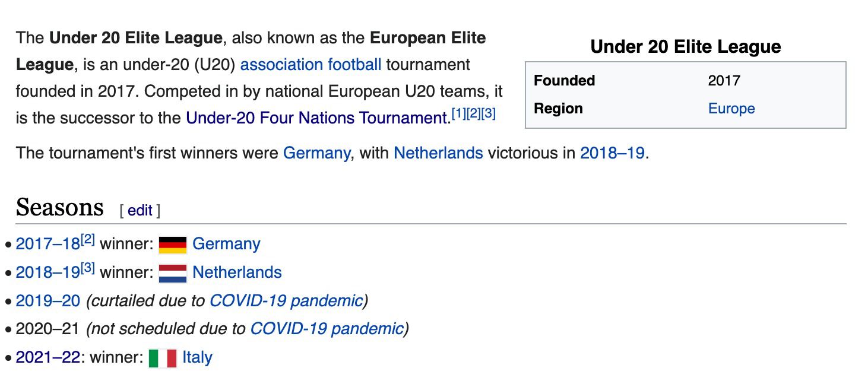Click the Netherlands flag icon
Viewport: 868px width, 387px height.
pyautogui.click(x=173, y=273)
